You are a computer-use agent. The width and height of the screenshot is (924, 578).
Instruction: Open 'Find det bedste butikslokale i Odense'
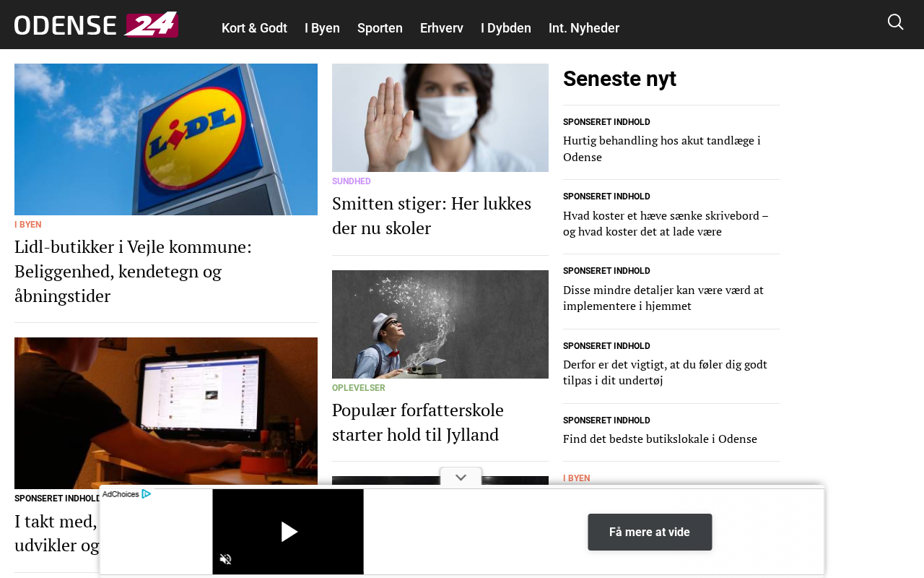click(660, 439)
